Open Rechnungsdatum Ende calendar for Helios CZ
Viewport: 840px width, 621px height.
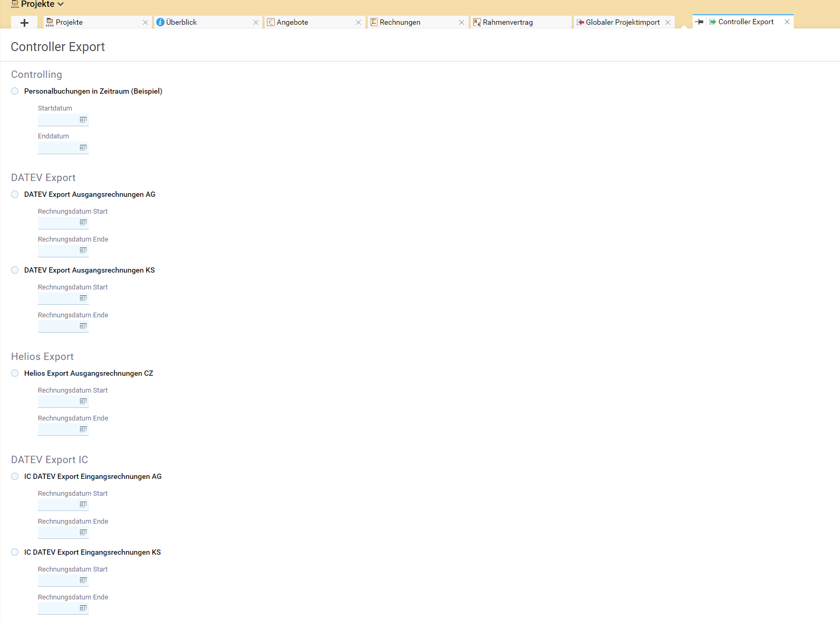click(x=83, y=429)
